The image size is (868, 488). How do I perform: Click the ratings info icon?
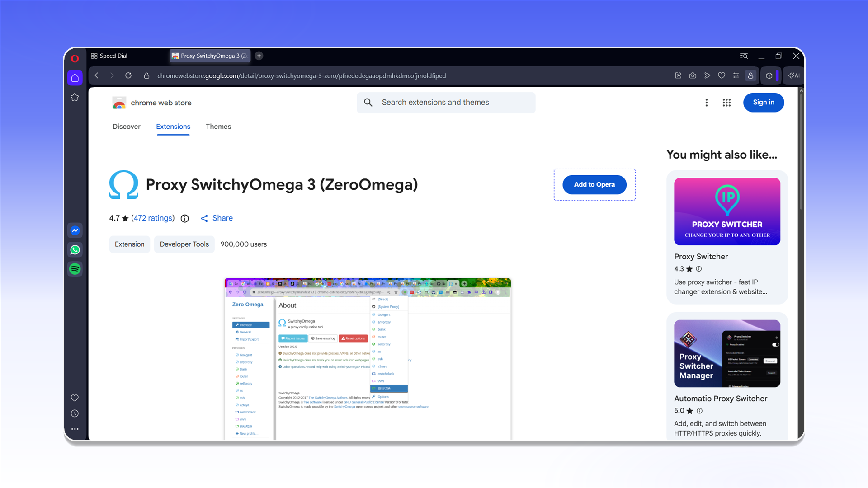[x=185, y=219]
